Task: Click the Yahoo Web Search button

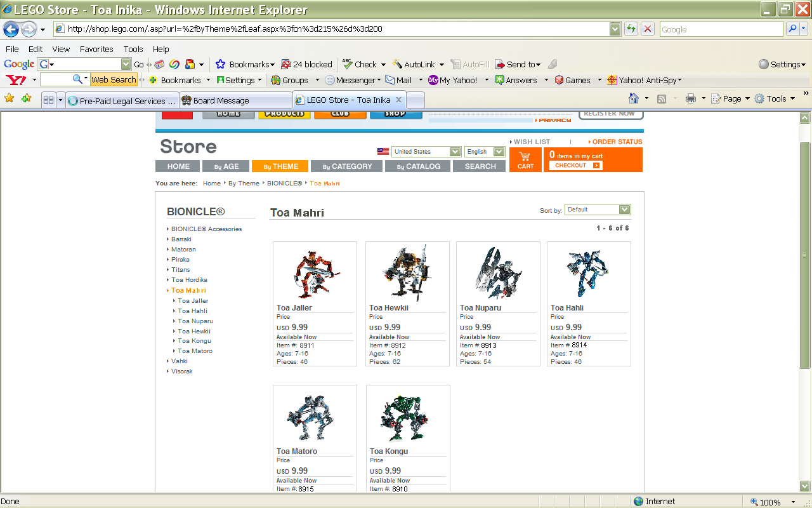Action: tap(114, 80)
